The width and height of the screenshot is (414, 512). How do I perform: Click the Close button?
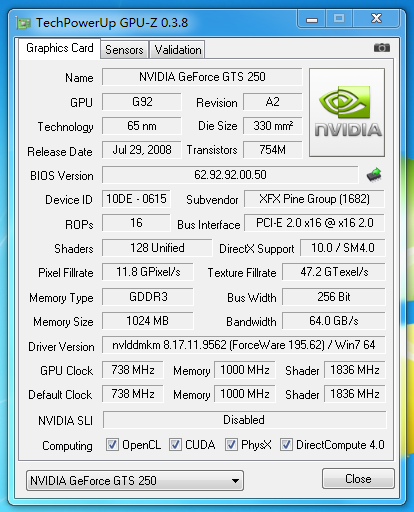[358, 479]
